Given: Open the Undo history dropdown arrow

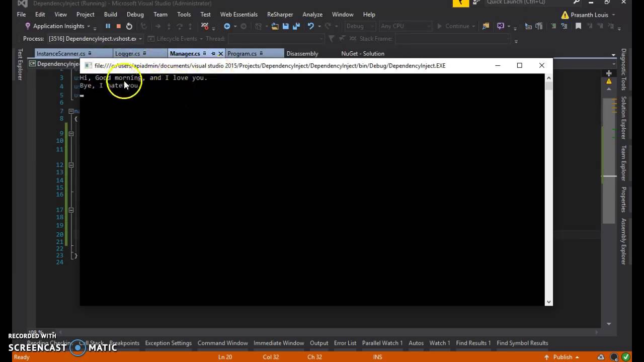Looking at the screenshot, I should pos(318,26).
